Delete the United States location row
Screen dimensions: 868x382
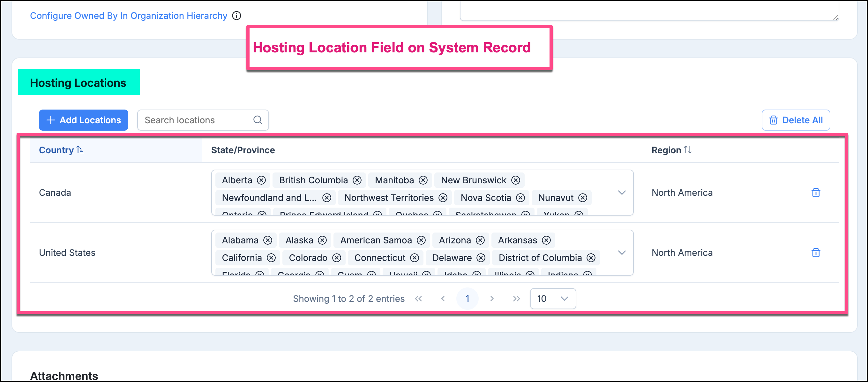(x=815, y=253)
